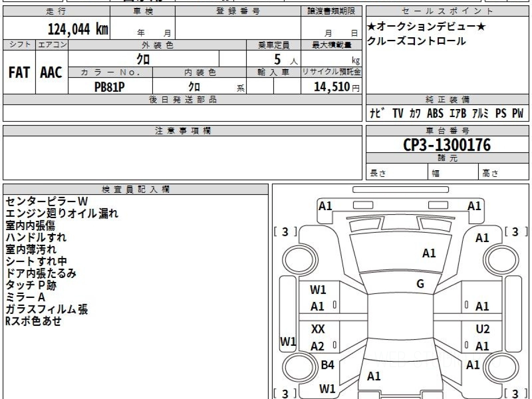Click the 登録番号 registration number header

coord(238,12)
